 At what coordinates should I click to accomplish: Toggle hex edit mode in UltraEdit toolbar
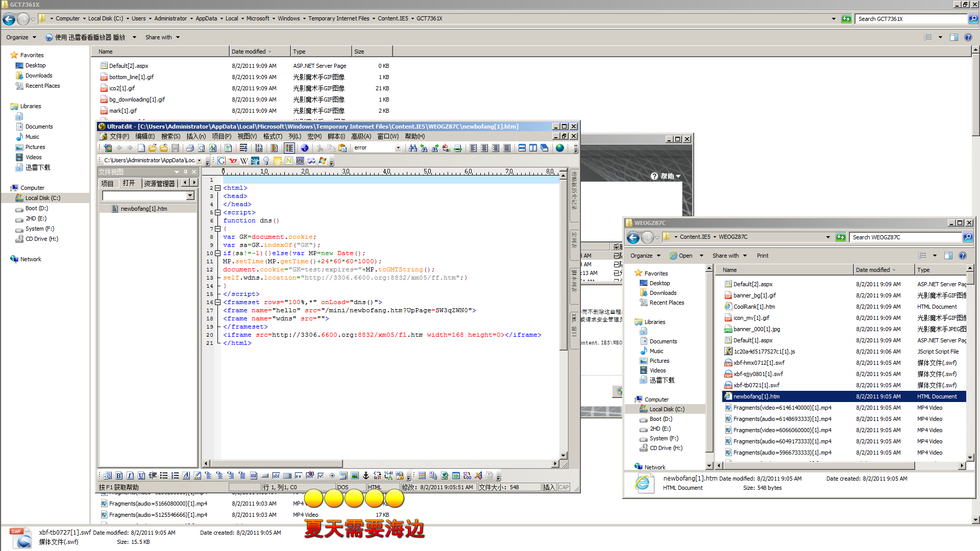pyautogui.click(x=259, y=148)
